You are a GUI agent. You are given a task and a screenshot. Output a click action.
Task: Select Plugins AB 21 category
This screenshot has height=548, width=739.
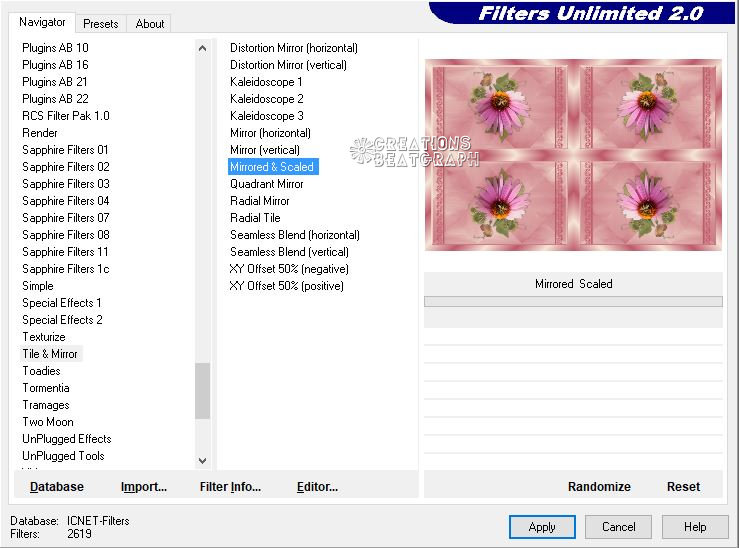55,82
